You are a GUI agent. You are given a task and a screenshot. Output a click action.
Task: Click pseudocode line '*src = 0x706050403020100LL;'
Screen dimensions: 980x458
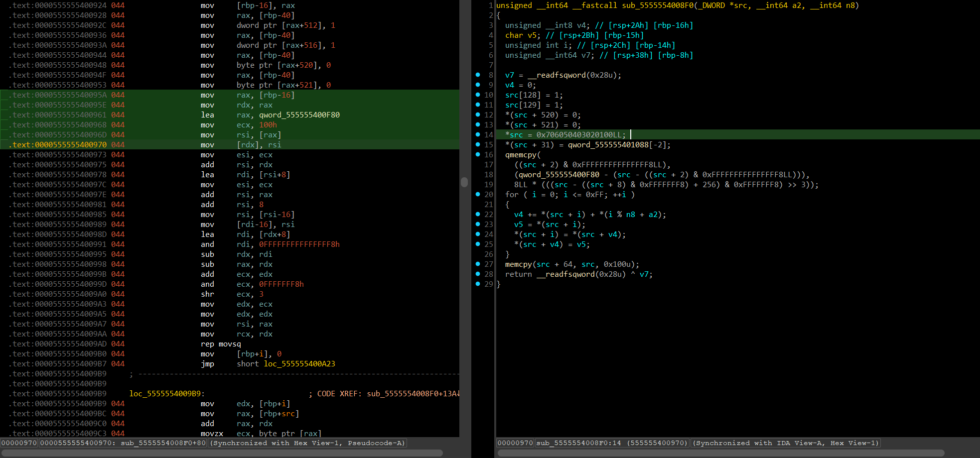point(565,135)
